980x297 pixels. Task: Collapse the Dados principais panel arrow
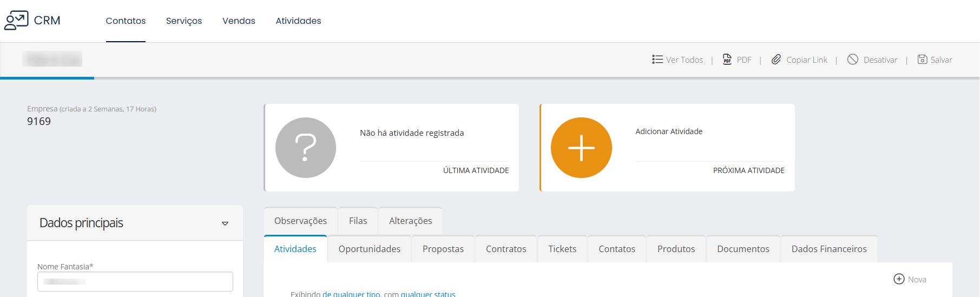point(225,223)
